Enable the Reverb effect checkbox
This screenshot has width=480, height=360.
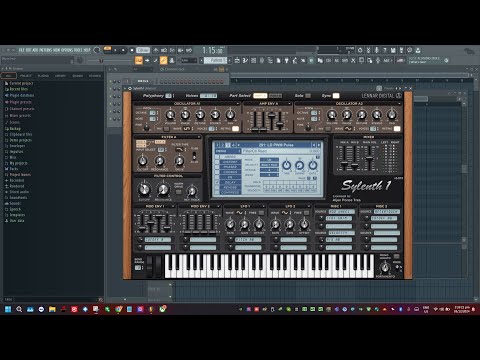(217, 188)
